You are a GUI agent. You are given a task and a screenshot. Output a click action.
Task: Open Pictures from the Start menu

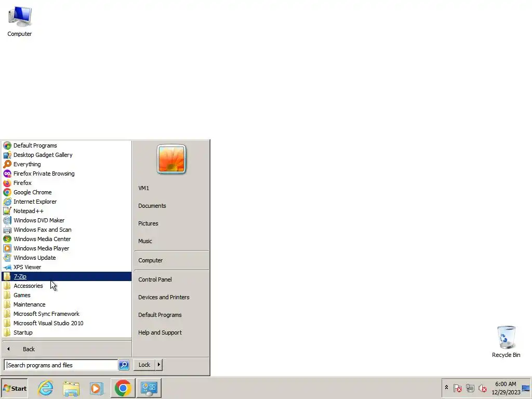[x=171, y=223]
